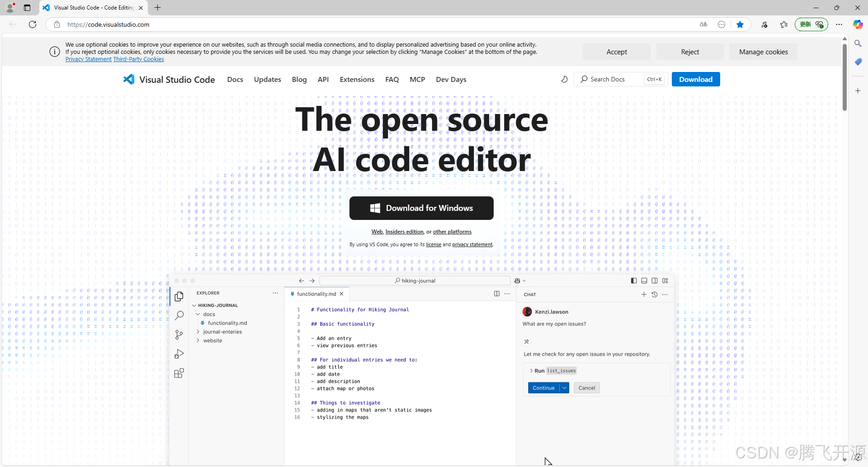Open the Insiders edition link
Viewport: 868px width, 467px height.
click(405, 232)
